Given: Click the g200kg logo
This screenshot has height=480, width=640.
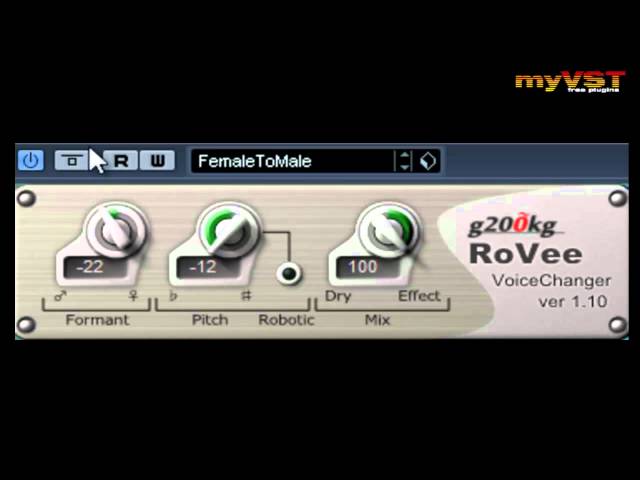Looking at the screenshot, I should pyautogui.click(x=515, y=226).
